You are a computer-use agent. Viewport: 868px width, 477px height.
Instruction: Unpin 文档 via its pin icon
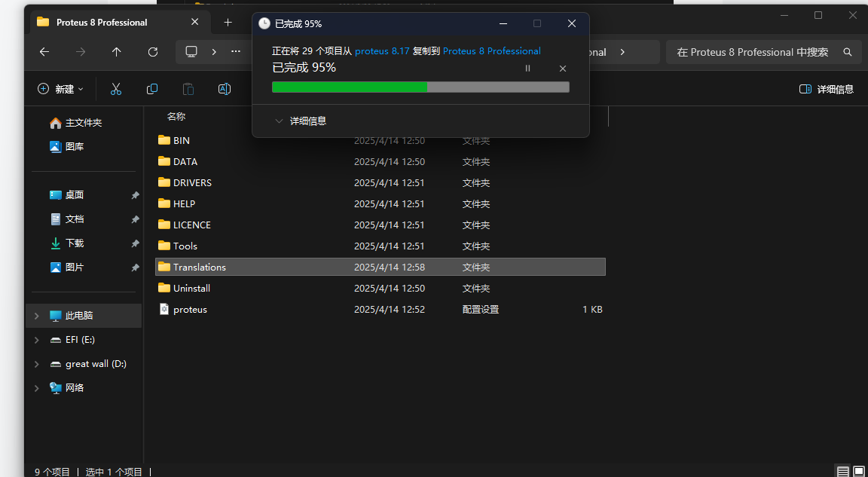135,220
